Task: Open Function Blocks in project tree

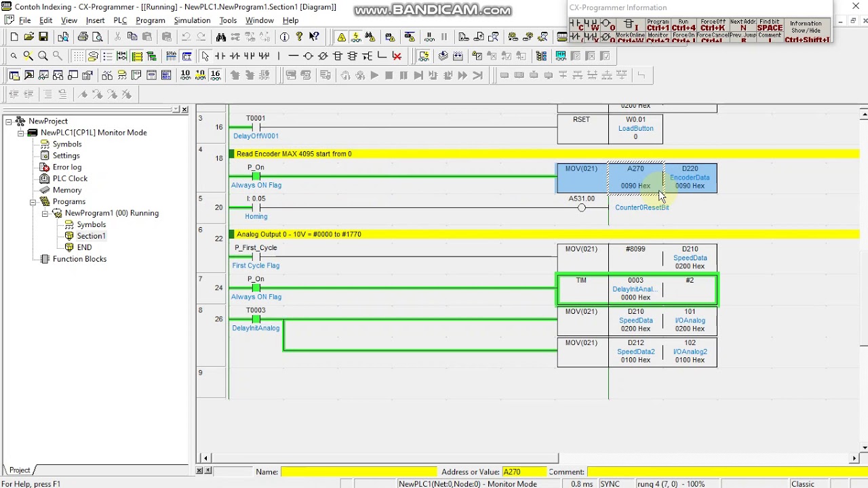Action: (79, 259)
